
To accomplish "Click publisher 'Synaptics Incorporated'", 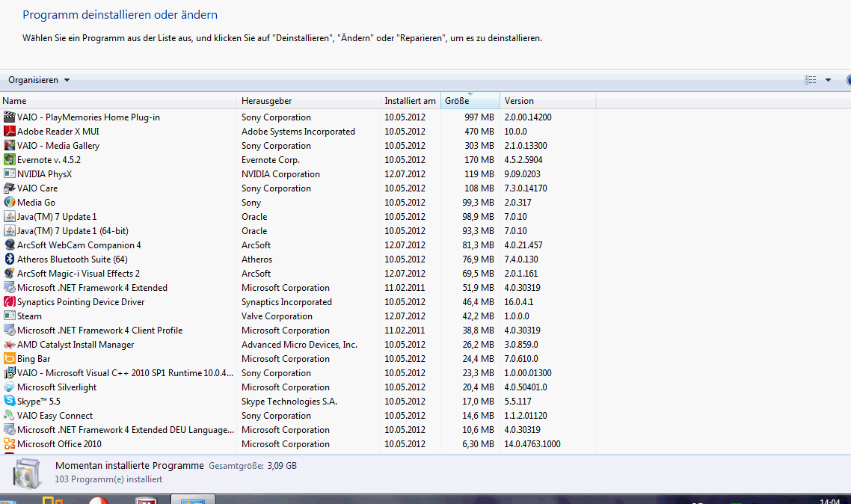I will coord(286,301).
